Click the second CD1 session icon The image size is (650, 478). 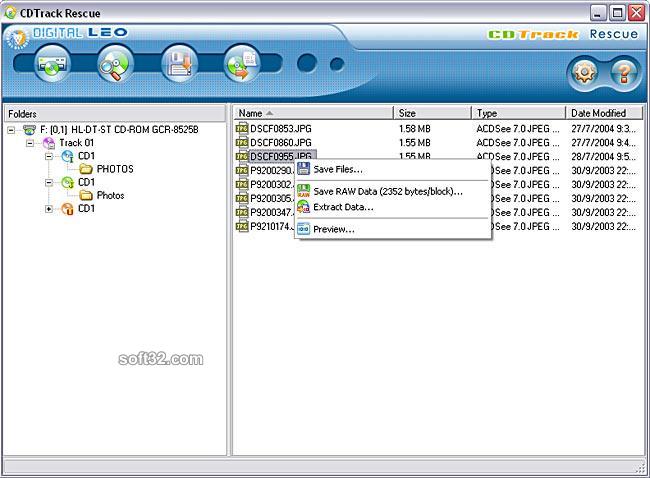tap(68, 182)
